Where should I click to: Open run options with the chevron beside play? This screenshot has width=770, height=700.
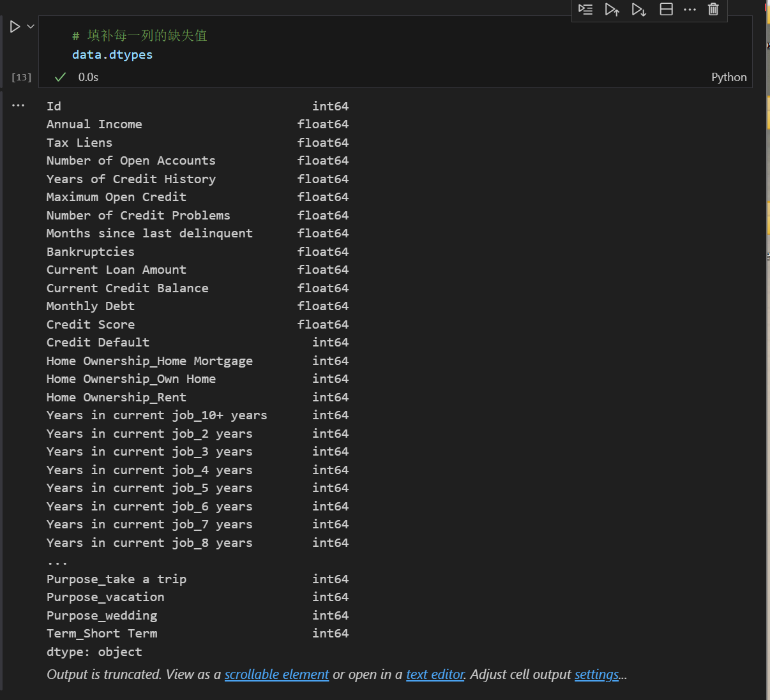[29, 26]
